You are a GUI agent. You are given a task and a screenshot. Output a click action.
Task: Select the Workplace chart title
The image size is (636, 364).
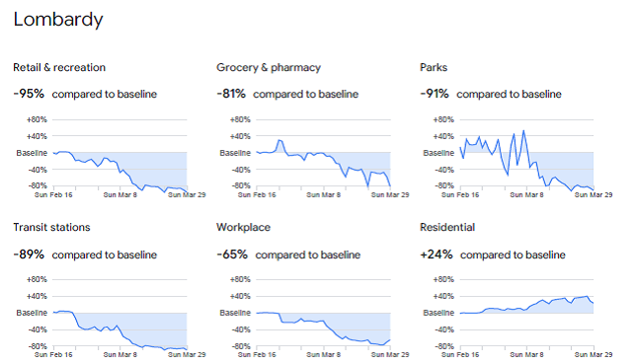coord(243,228)
